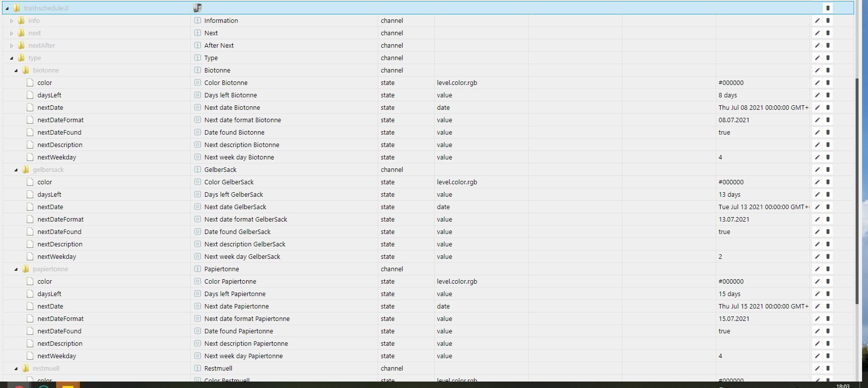Edit the Papiertonne channel with its pencil icon
This screenshot has height=388, width=868.
[x=817, y=269]
